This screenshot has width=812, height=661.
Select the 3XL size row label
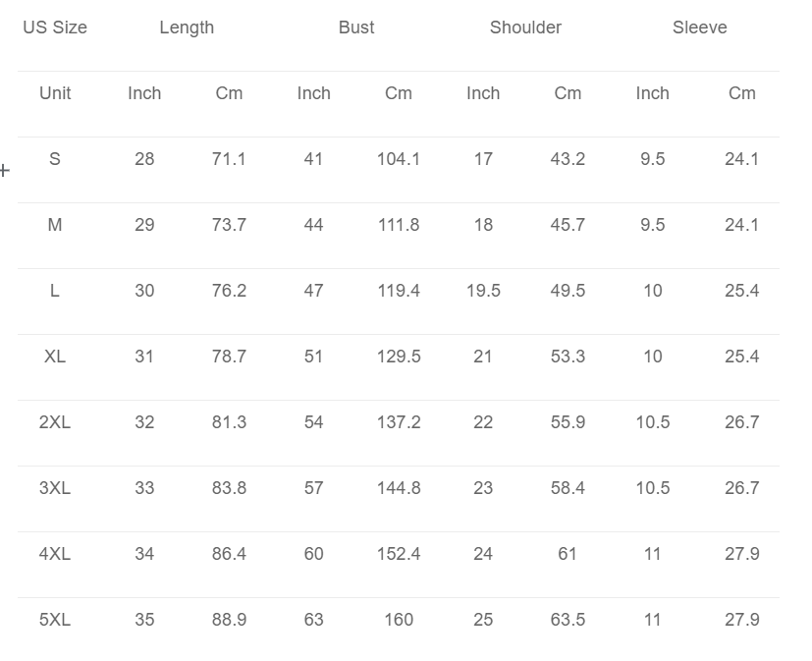(55, 488)
